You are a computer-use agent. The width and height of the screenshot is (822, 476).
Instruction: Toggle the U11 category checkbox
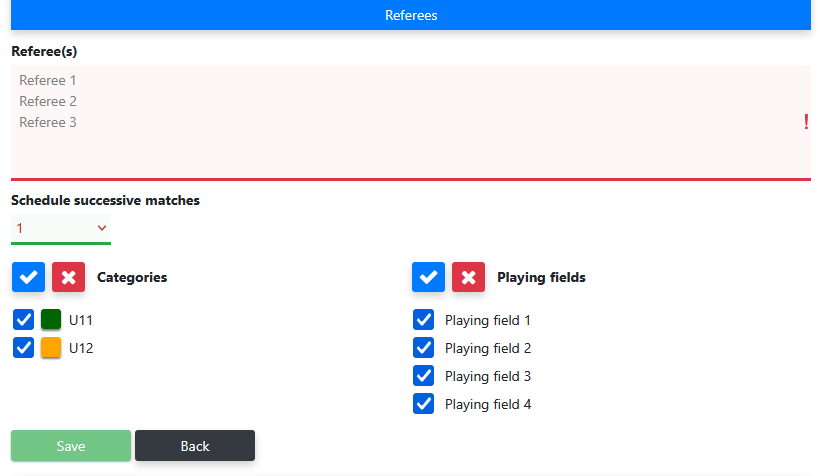point(24,320)
